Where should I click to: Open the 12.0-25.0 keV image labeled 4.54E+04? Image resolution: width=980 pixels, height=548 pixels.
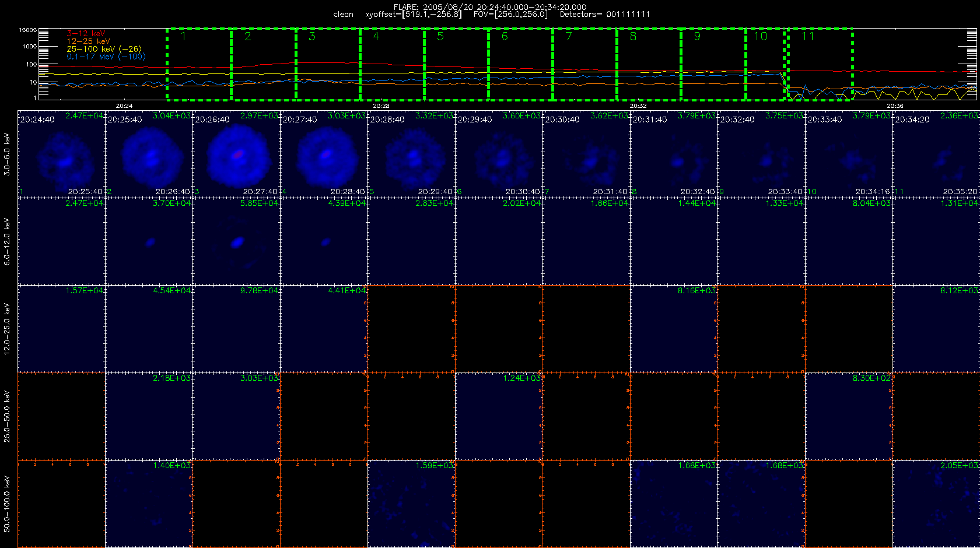tap(149, 329)
